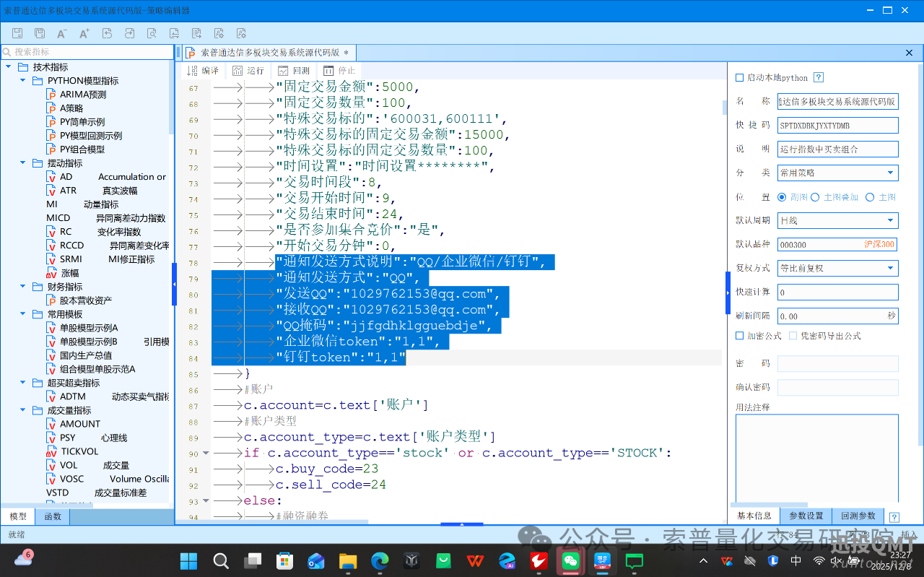This screenshot has width=924, height=577.
Task: Click the 快捷码 input field
Action: [837, 125]
